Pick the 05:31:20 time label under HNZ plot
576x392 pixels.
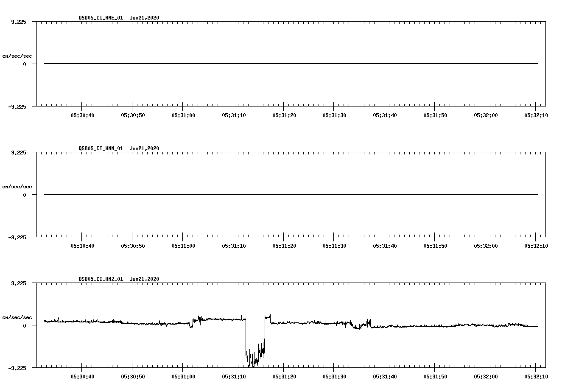point(284,377)
